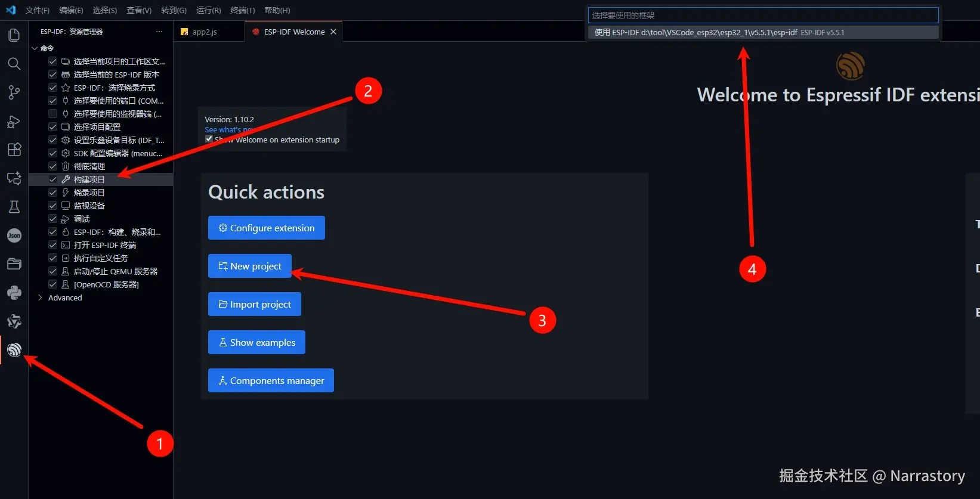980x499 pixels.
Task: Toggle the 选择项目配置 checkbox
Action: pyautogui.click(x=52, y=127)
